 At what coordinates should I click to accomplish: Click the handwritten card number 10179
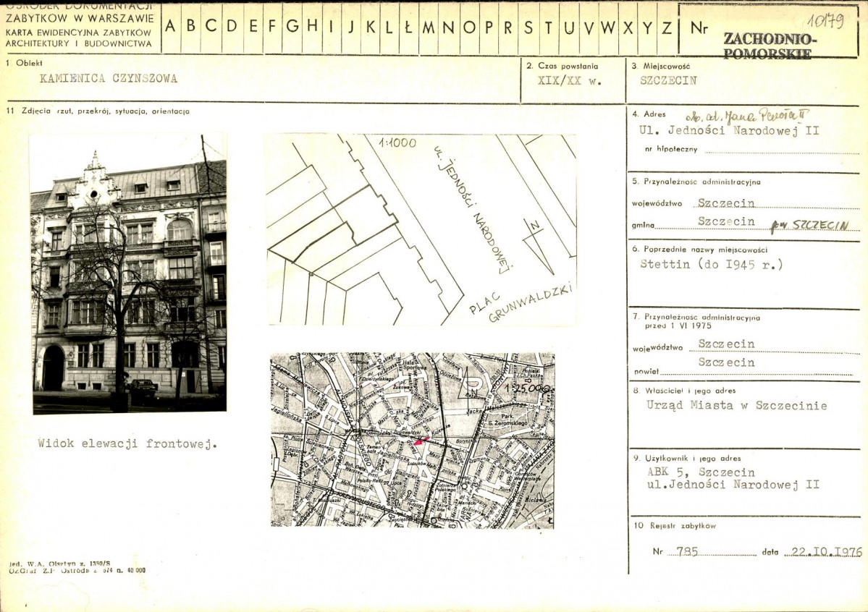825,21
